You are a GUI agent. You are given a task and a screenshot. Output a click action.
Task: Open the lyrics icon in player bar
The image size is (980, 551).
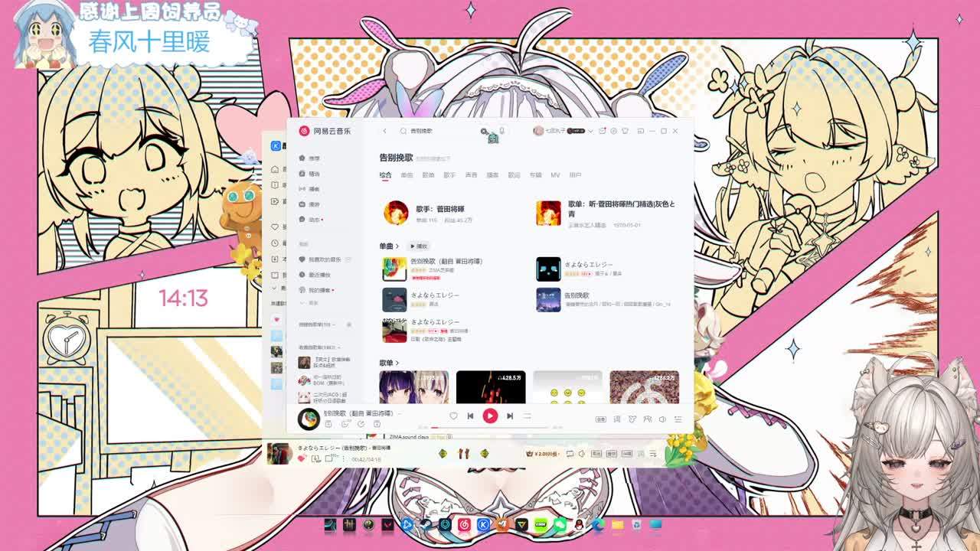tap(617, 419)
